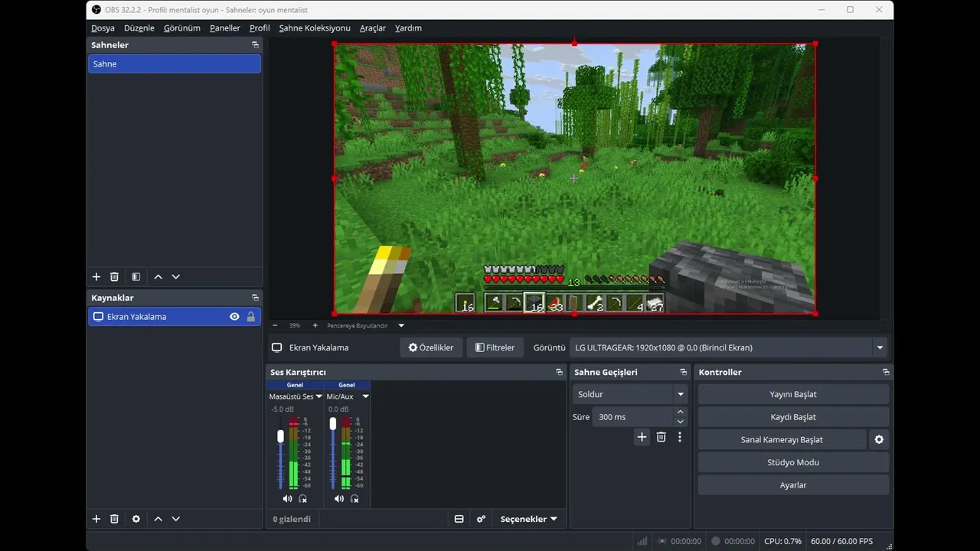This screenshot has width=980, height=551.
Task: Click the OBS logo in title bar
Action: [x=96, y=9]
